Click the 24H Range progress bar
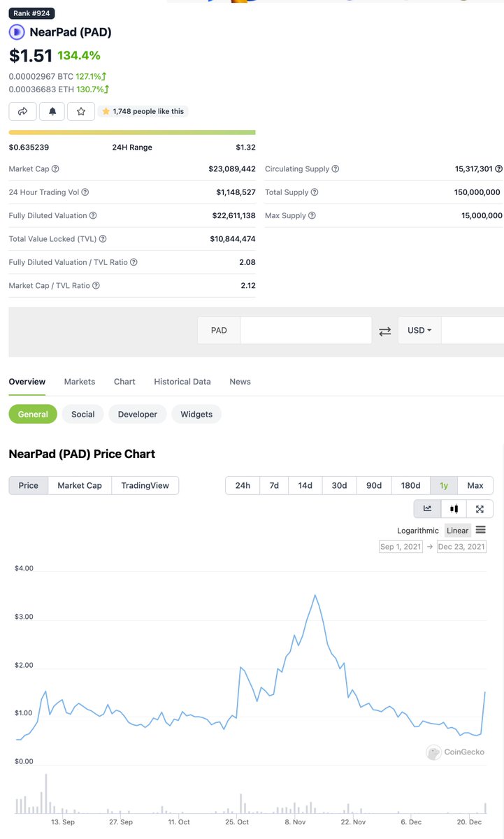This screenshot has height=839, width=504. (132, 132)
